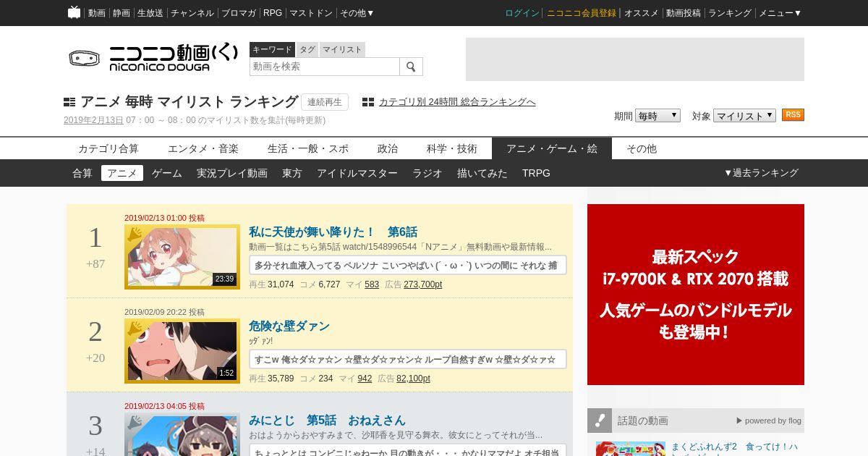Select the マイリスト search tab

(342, 49)
